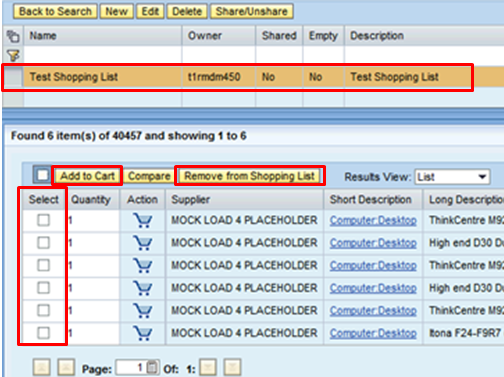Tick the Select checkbox in the second item row
Viewport: 504px width, 377px height.
(x=43, y=243)
